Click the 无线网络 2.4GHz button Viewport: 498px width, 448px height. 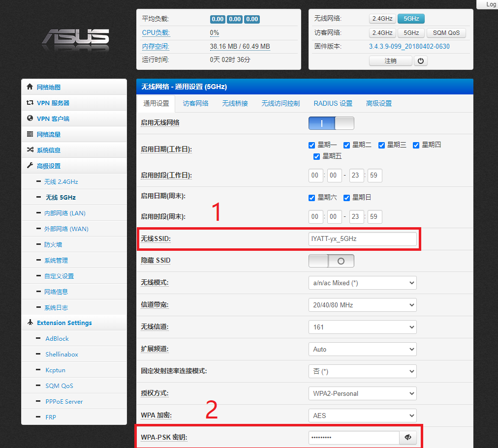pyautogui.click(x=382, y=19)
